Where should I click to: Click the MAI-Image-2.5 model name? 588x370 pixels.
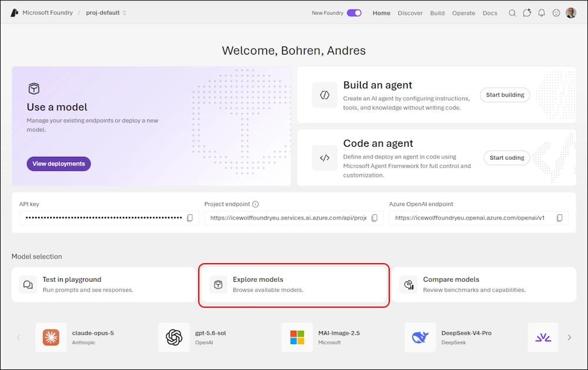point(339,334)
